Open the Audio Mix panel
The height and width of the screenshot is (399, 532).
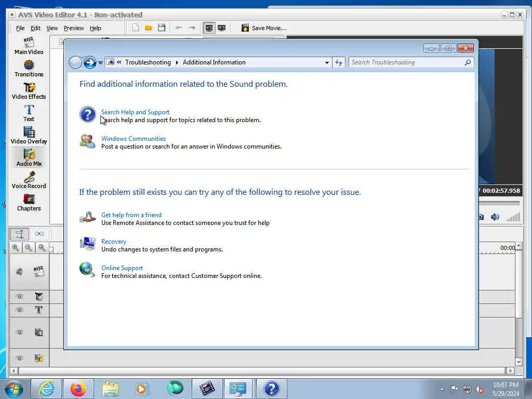[29, 158]
